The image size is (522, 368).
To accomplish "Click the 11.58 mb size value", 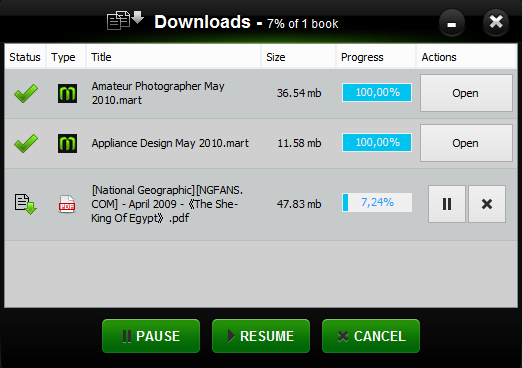I will (299, 143).
